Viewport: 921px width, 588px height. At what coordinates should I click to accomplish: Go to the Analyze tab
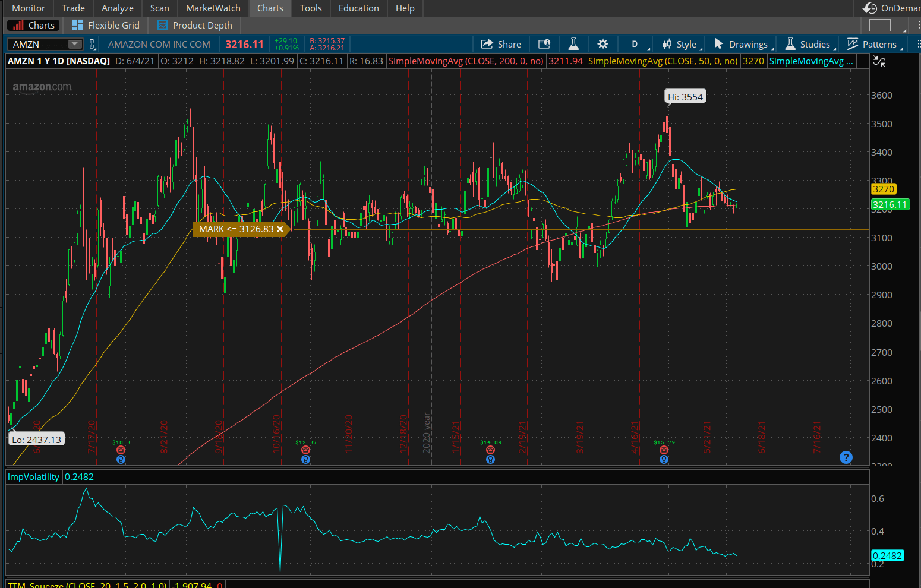[118, 8]
